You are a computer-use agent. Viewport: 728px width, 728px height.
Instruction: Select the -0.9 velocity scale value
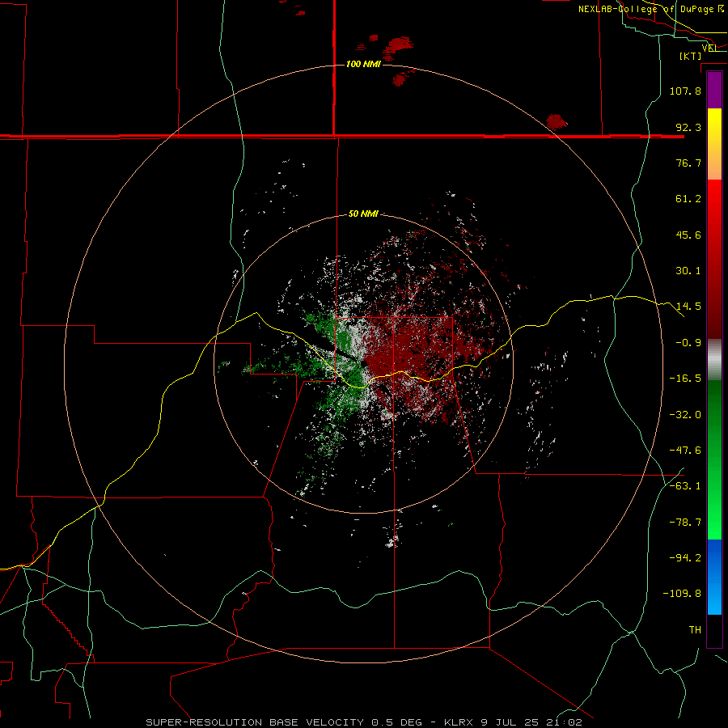click(688, 343)
